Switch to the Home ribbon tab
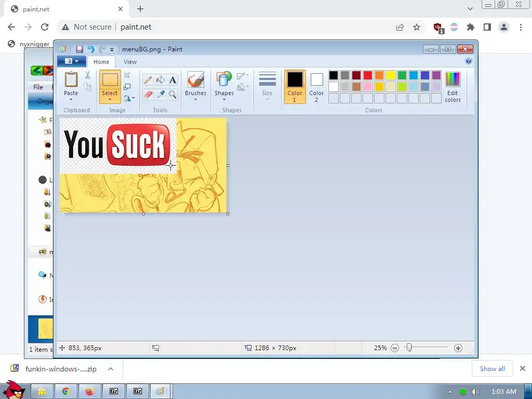532x399 pixels. click(101, 62)
